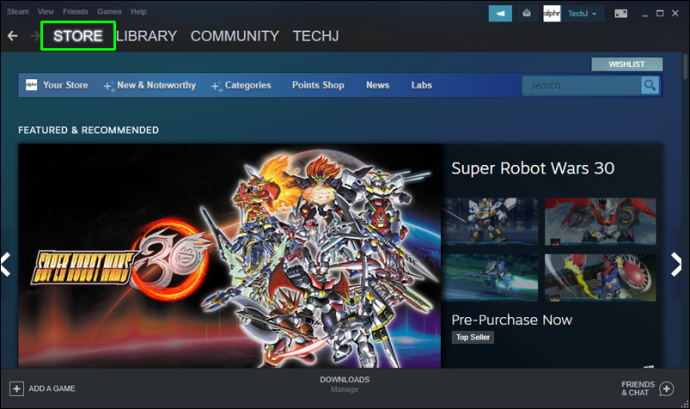Switch to the LIBRARY tab
The image size is (690, 409).
pos(147,36)
